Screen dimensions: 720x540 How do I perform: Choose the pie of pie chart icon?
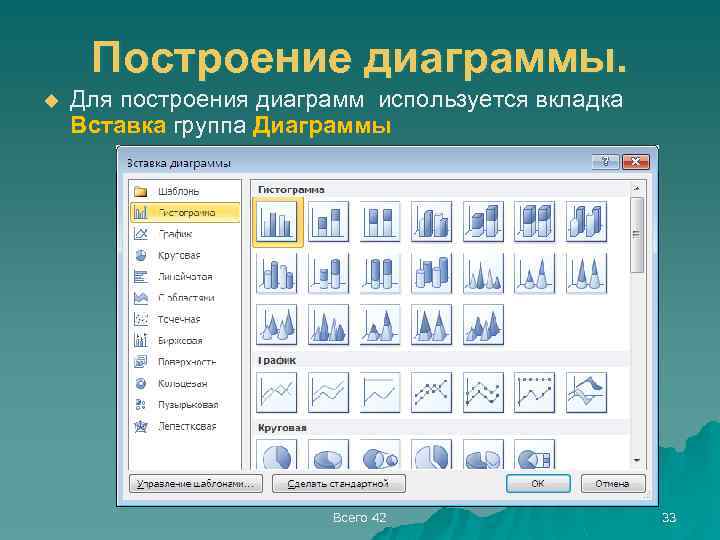[x=380, y=455]
